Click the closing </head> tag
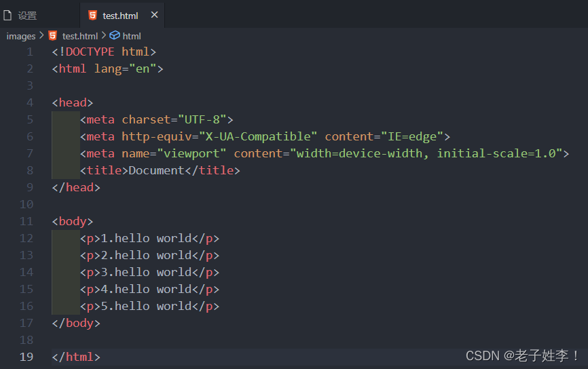Viewport: 588px width, 369px height. pyautogui.click(x=76, y=187)
